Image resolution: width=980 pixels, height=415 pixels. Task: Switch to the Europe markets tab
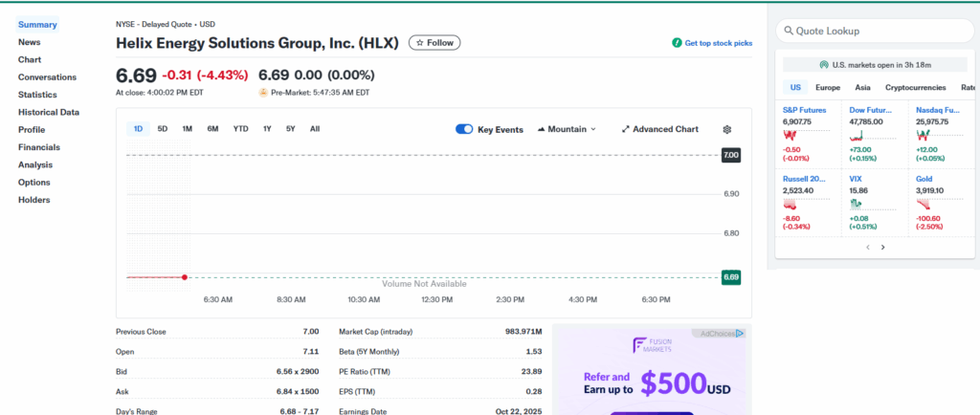(827, 87)
